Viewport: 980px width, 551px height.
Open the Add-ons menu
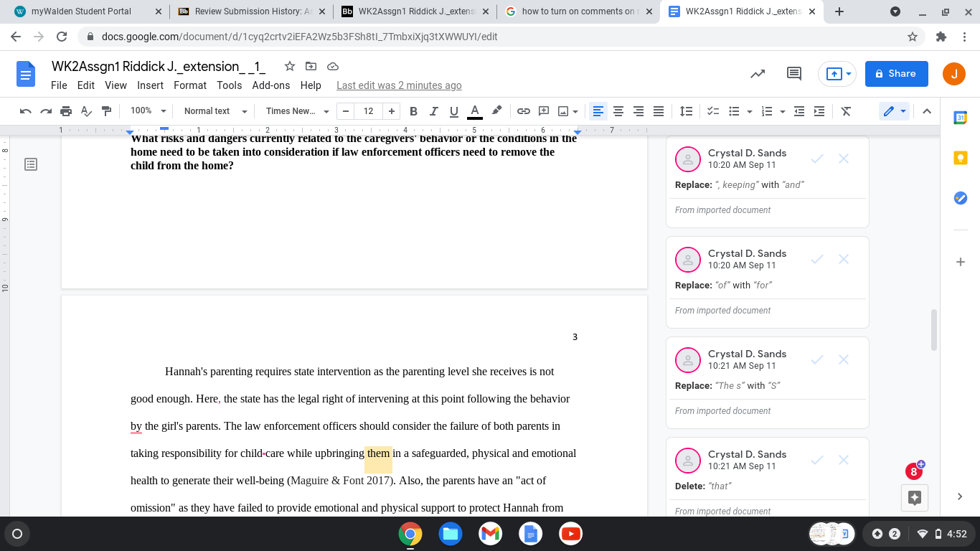point(271,85)
